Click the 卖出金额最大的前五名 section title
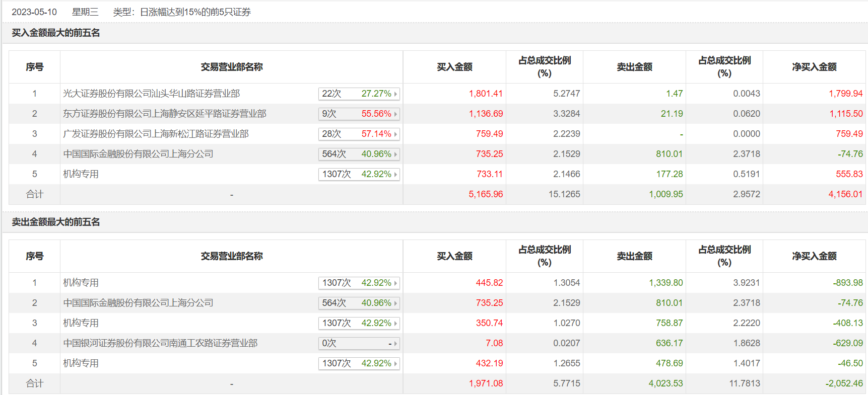The height and width of the screenshot is (395, 868). (56, 222)
